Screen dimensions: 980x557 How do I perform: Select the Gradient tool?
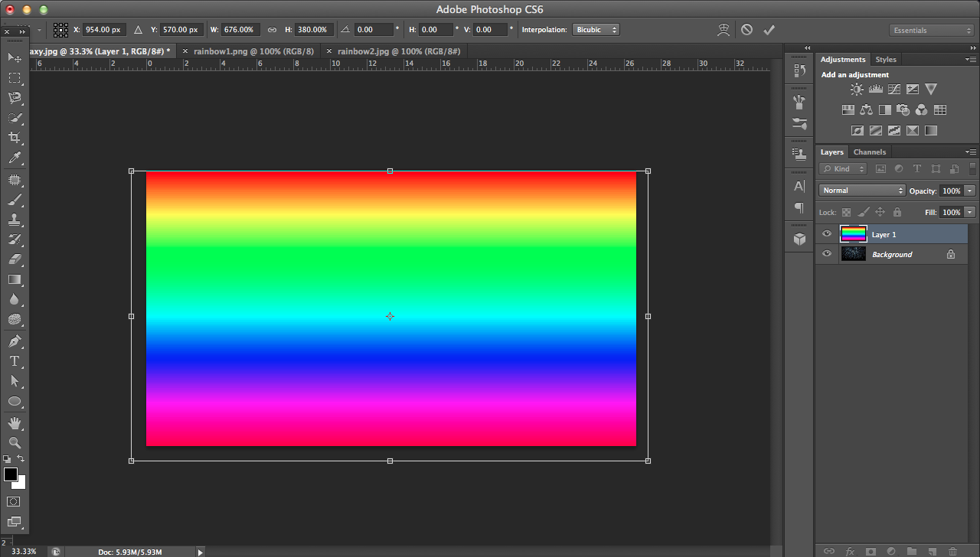(x=15, y=279)
